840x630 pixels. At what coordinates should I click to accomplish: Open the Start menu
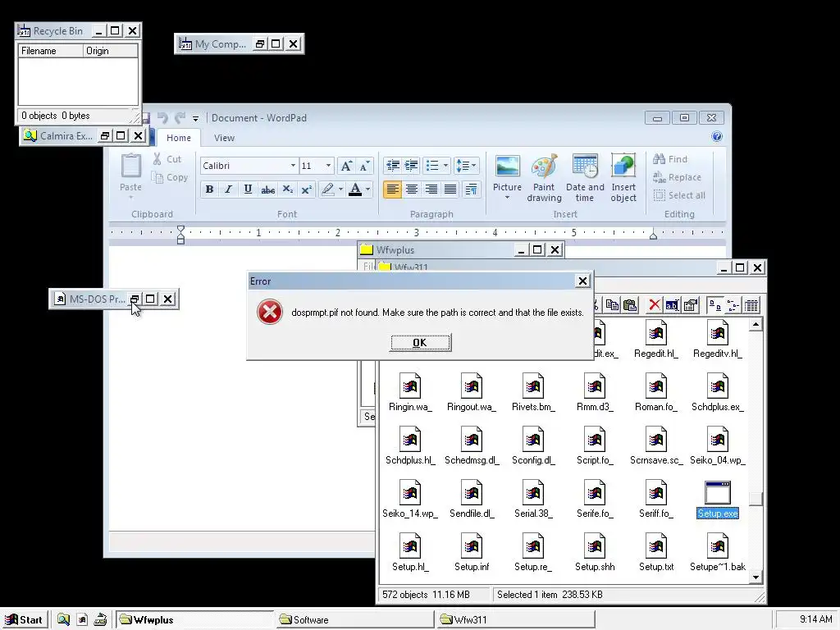(24, 619)
